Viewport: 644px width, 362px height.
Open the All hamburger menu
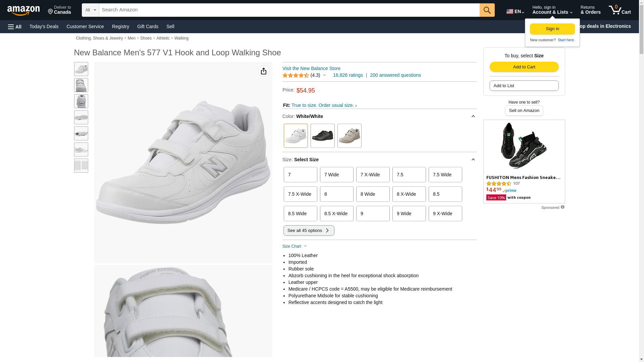(15, 26)
